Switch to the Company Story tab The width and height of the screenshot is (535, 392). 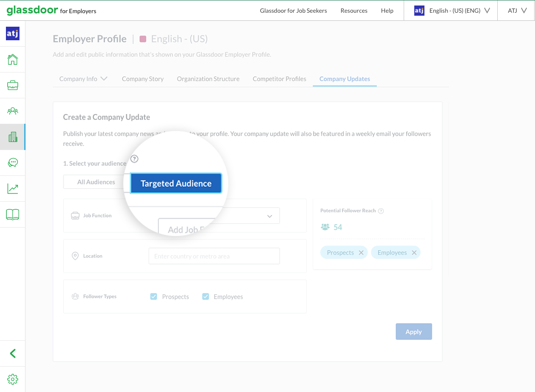tap(143, 79)
